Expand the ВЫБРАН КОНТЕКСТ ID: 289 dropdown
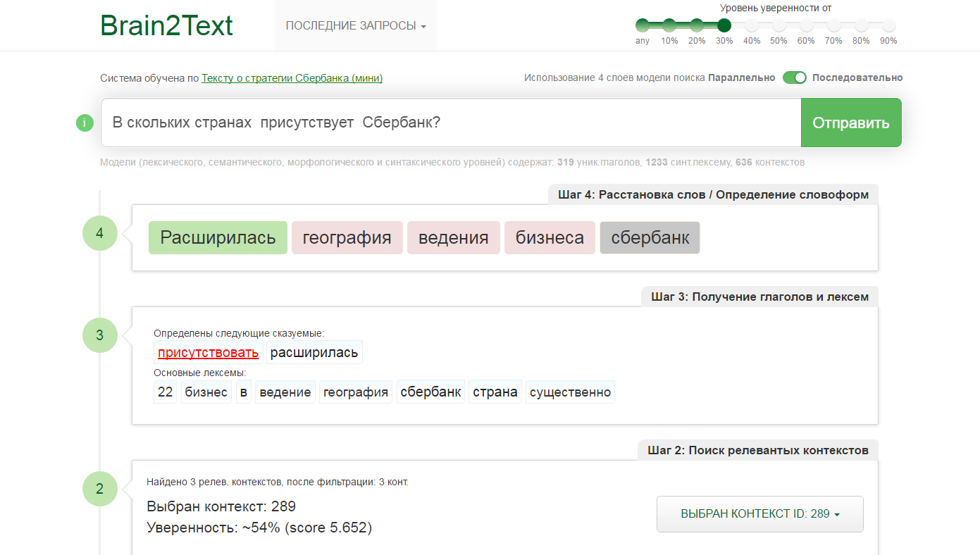980x555 pixels. click(x=760, y=514)
